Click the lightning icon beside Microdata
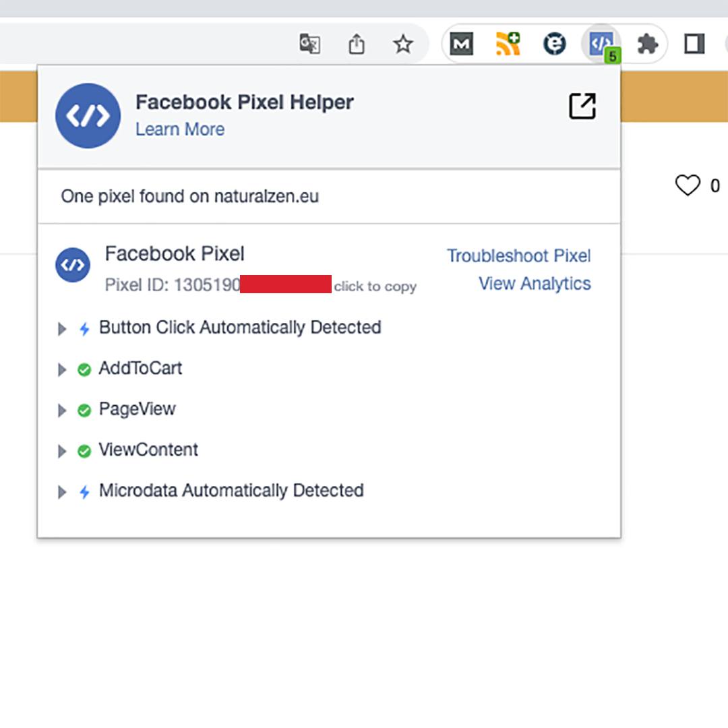This screenshot has height=728, width=728. pyautogui.click(x=84, y=491)
